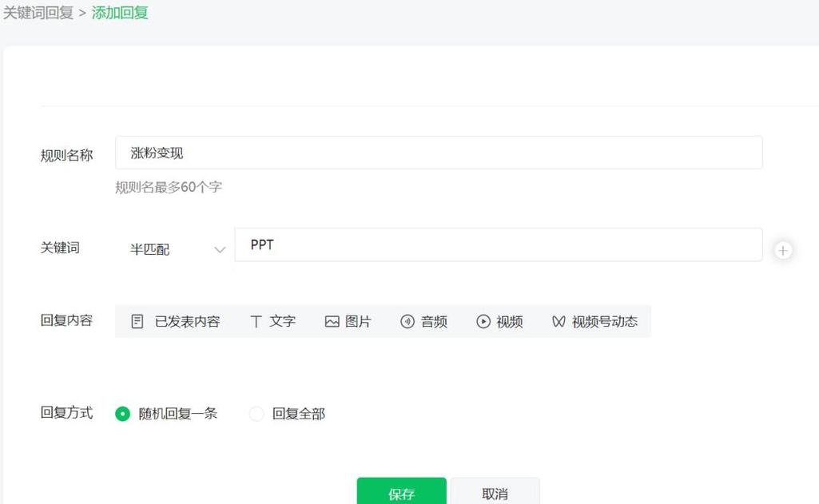Open the 半匹配 match type dropdown
The width and height of the screenshot is (819, 504).
[177, 250]
